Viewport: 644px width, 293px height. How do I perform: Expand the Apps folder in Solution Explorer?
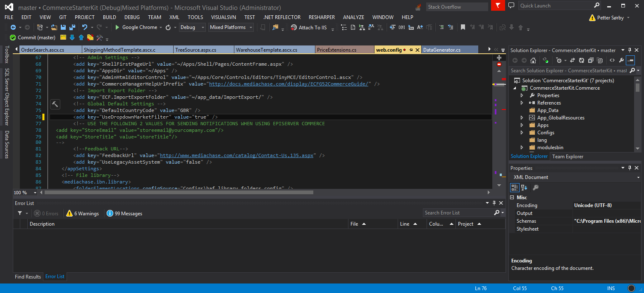522,125
